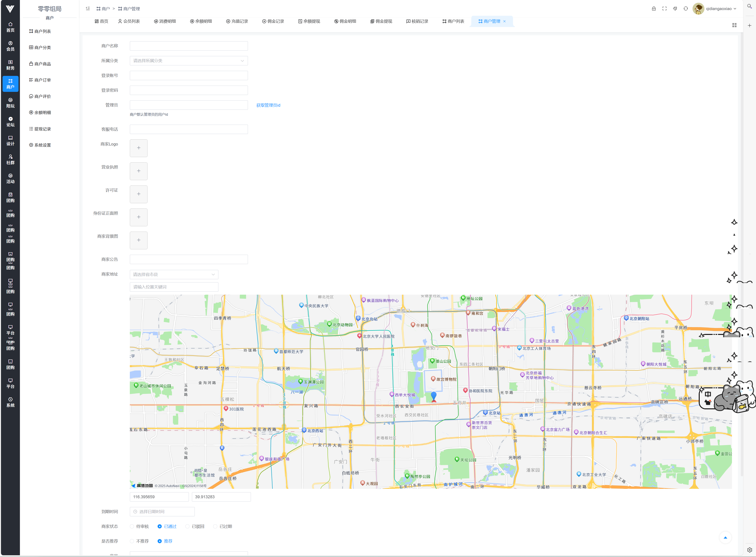Click the lock screen icon in header
This screenshot has width=756, height=557.
(654, 9)
